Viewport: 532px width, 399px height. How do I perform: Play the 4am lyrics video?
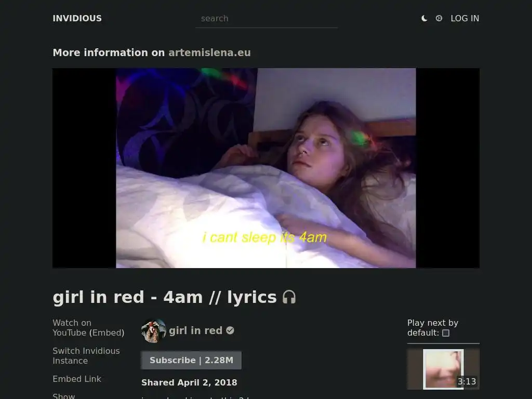click(266, 168)
